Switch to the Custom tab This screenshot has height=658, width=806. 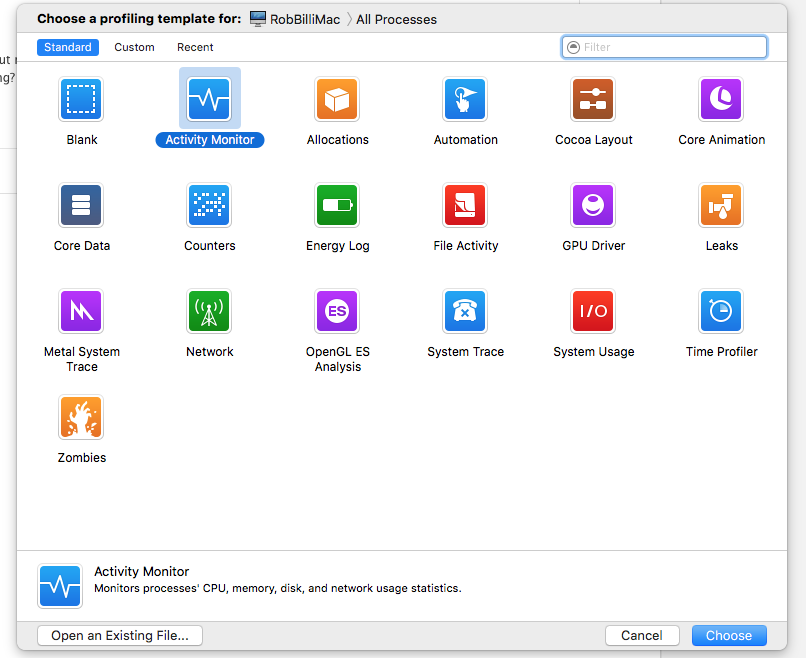coord(134,47)
